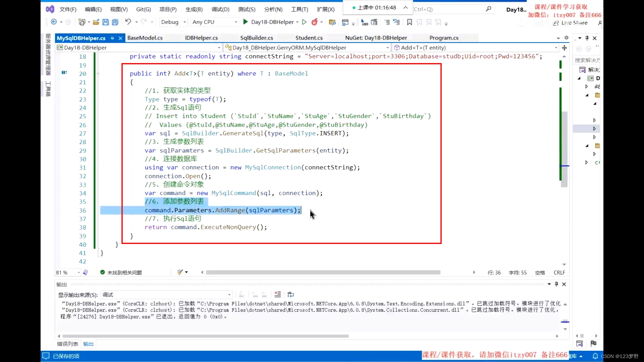Open the 调试(D) debug menu
The image size is (644, 362).
220,9
